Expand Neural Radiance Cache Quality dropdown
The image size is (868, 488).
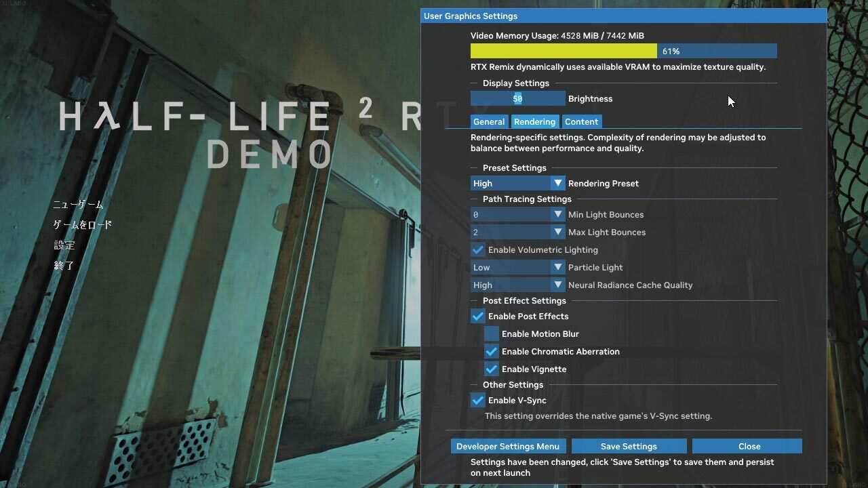coord(517,285)
